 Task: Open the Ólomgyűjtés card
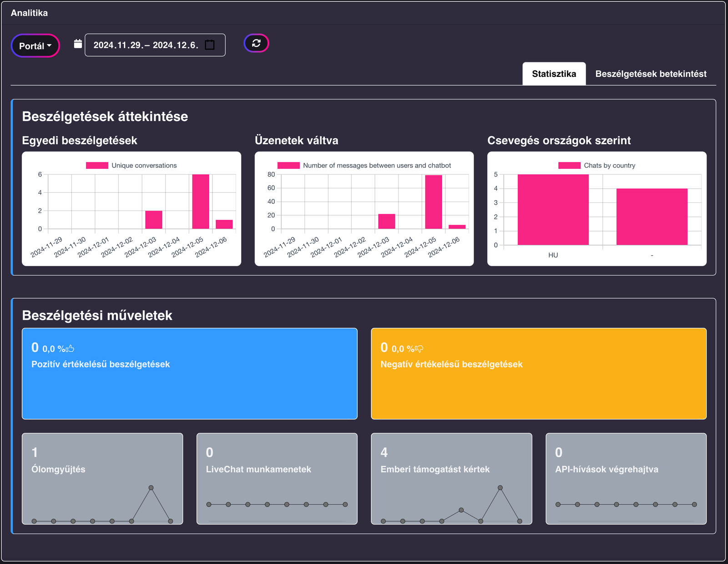coord(102,478)
